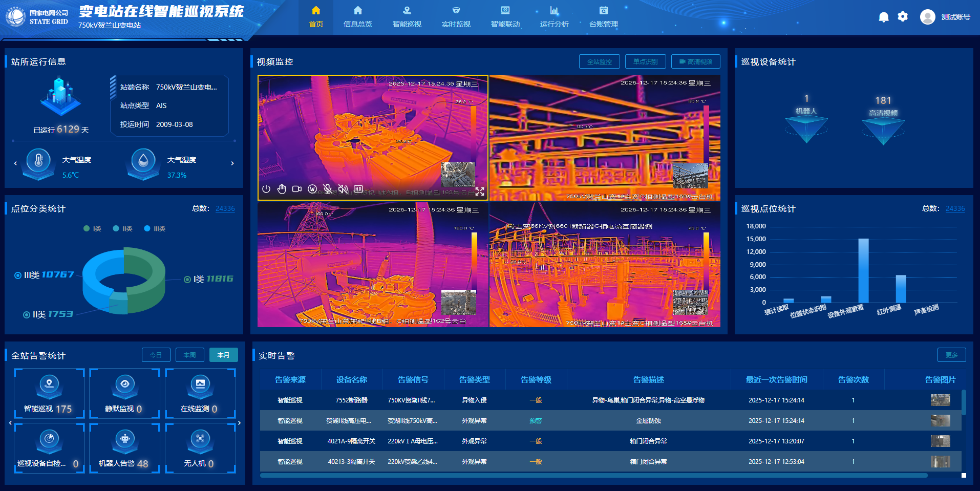Viewport: 980px width, 491px height.
Task: Click the power icon on the first video feed
Action: 266,189
